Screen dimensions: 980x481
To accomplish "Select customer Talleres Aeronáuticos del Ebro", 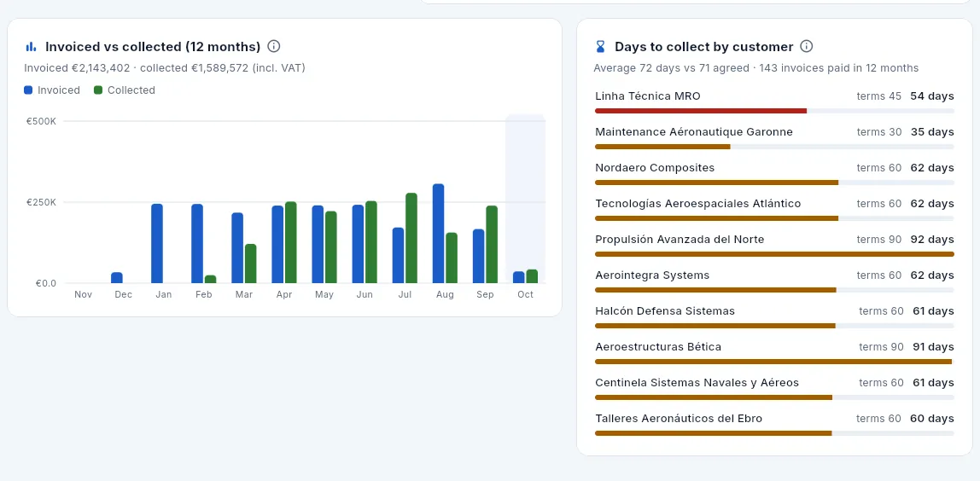I will (679, 418).
